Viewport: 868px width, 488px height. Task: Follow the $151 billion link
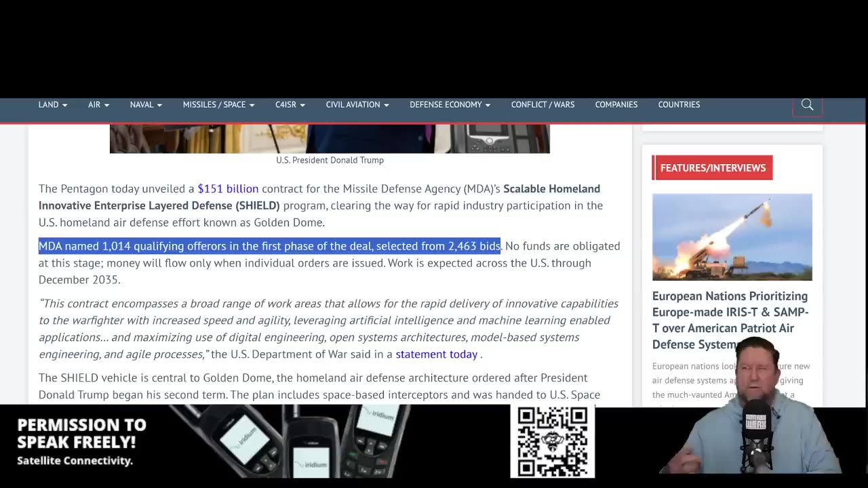click(228, 188)
